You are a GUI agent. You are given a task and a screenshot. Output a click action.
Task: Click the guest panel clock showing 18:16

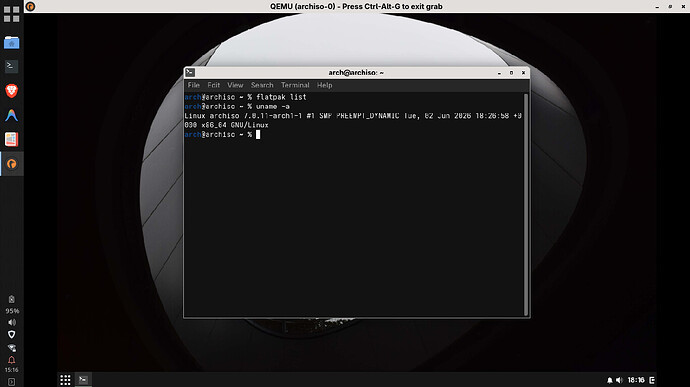click(x=636, y=380)
